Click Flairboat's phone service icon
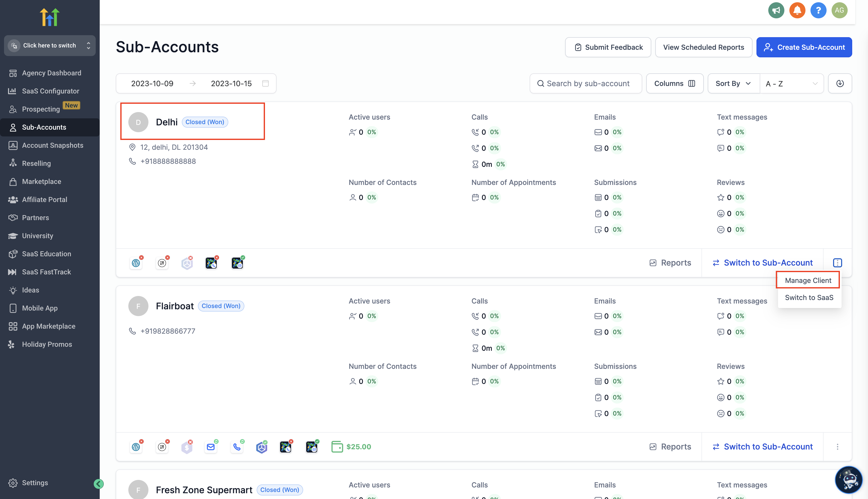Viewport: 868px width, 499px height. (237, 447)
